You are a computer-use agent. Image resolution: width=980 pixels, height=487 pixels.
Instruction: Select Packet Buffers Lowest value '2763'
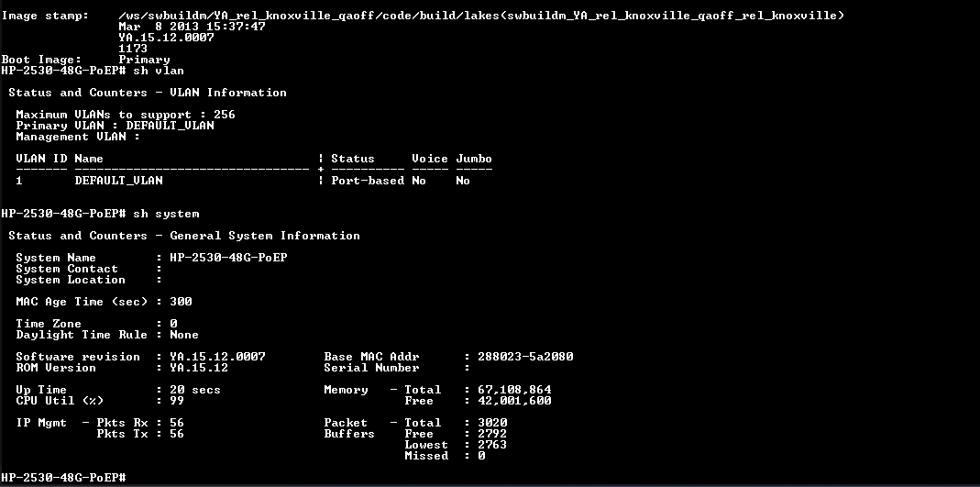(x=492, y=445)
